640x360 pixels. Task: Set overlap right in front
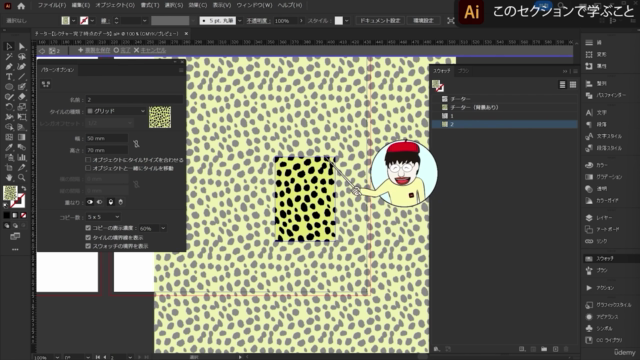(100, 202)
